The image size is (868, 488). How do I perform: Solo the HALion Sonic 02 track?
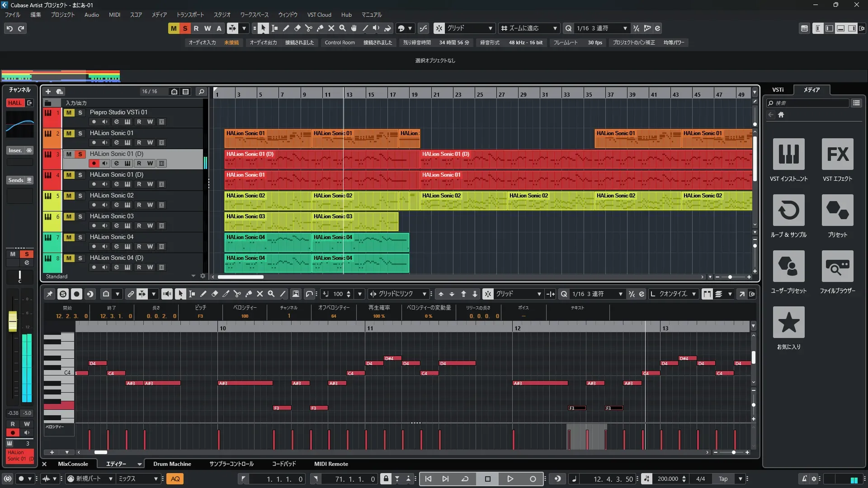tap(80, 196)
